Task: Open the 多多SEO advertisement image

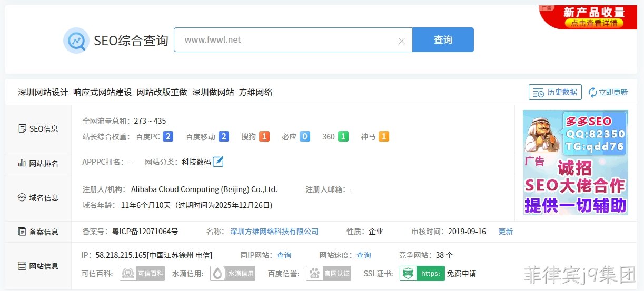Action: point(576,162)
